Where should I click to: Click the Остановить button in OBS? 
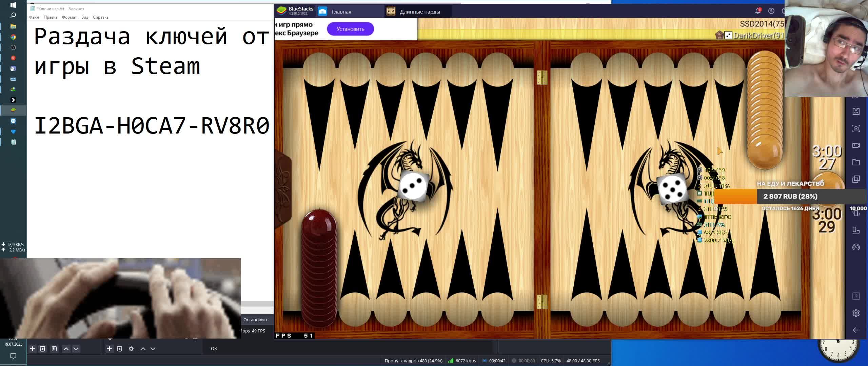tap(256, 320)
